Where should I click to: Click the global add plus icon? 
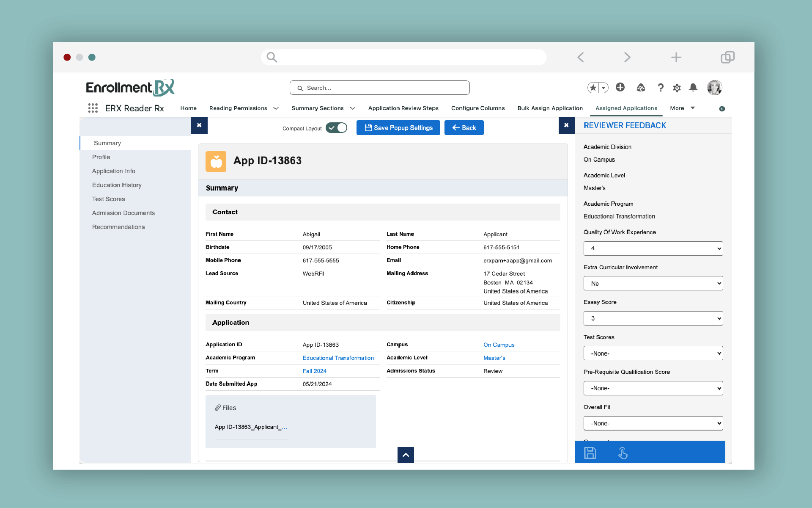click(620, 87)
